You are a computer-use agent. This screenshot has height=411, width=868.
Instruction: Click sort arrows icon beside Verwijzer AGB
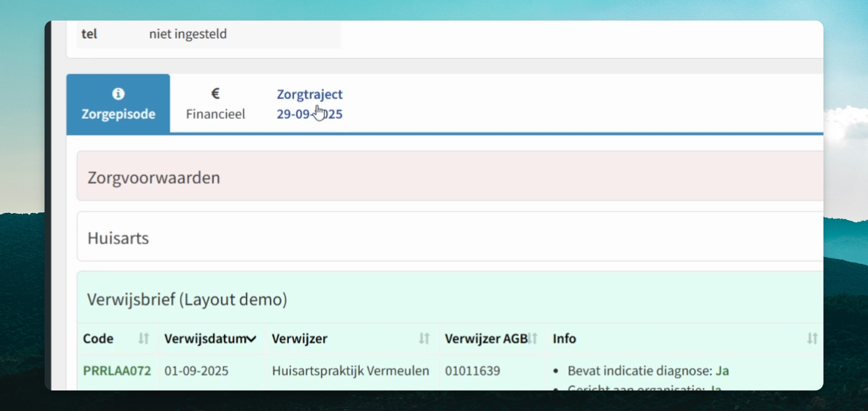533,339
